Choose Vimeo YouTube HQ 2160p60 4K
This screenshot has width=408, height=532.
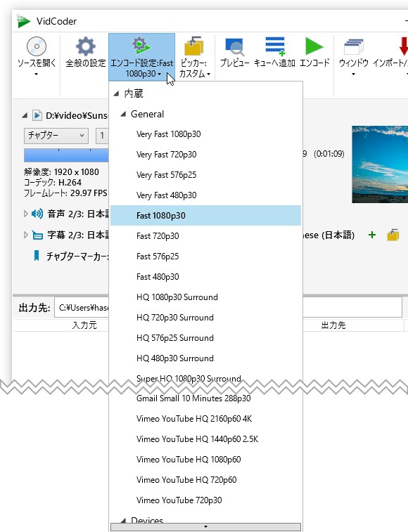pyautogui.click(x=205, y=418)
